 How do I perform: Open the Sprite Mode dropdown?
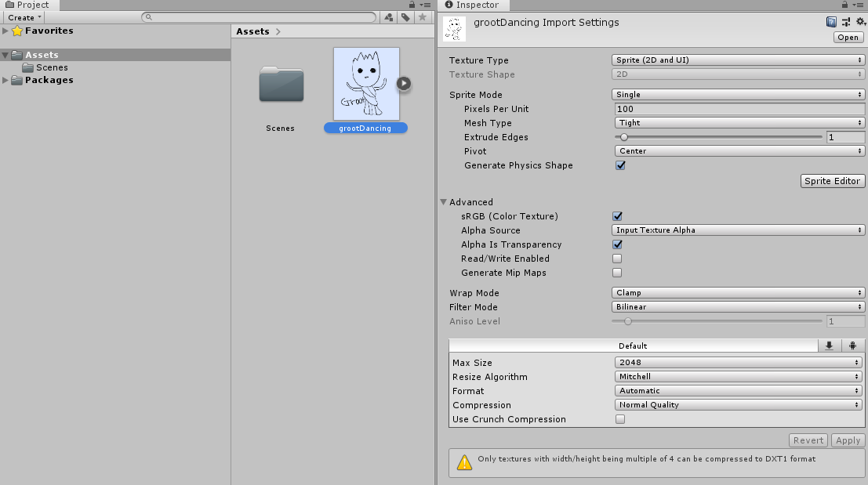click(x=738, y=95)
